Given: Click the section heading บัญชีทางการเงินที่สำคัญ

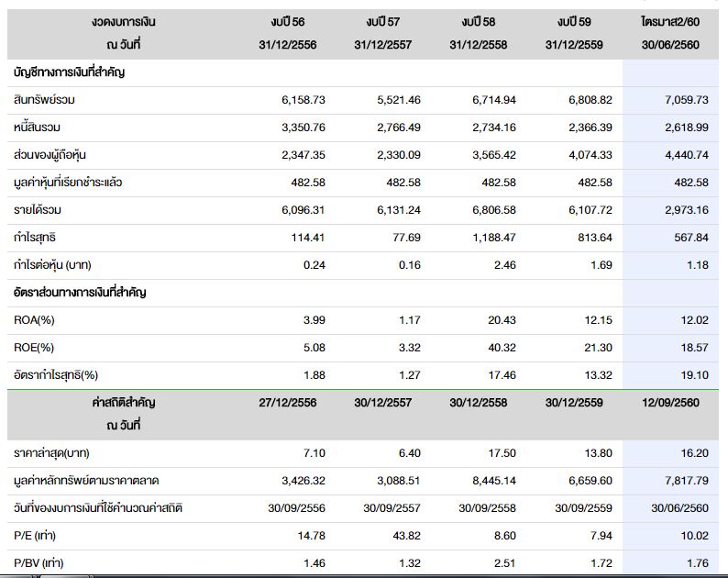Looking at the screenshot, I should pos(69,72).
